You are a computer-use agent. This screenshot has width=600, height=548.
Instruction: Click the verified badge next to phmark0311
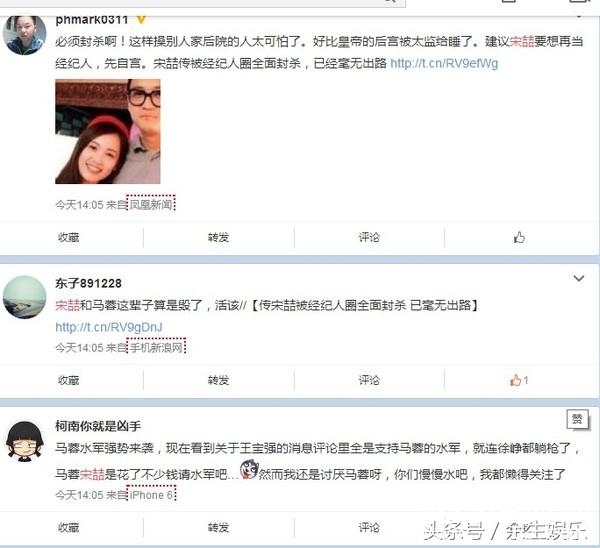(x=141, y=19)
